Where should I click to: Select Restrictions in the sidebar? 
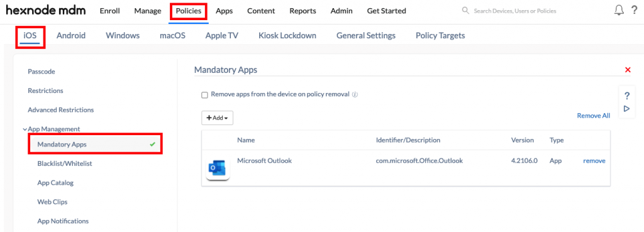[45, 91]
